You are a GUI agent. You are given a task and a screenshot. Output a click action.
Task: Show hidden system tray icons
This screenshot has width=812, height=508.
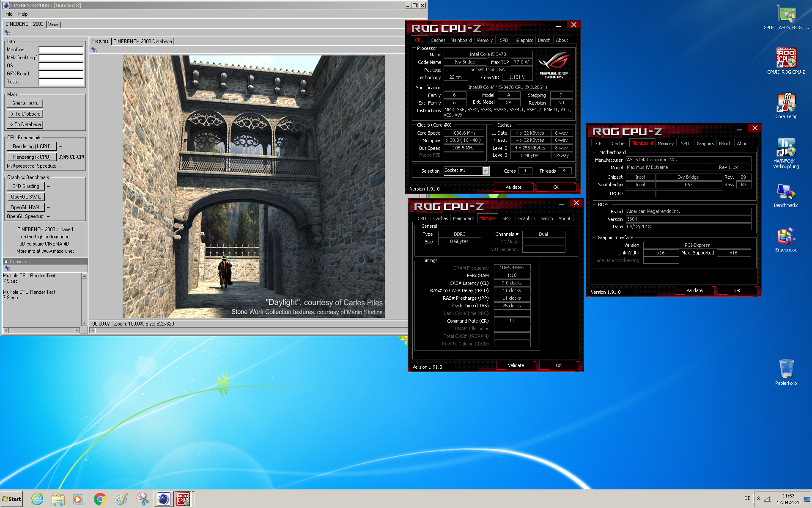point(758,499)
